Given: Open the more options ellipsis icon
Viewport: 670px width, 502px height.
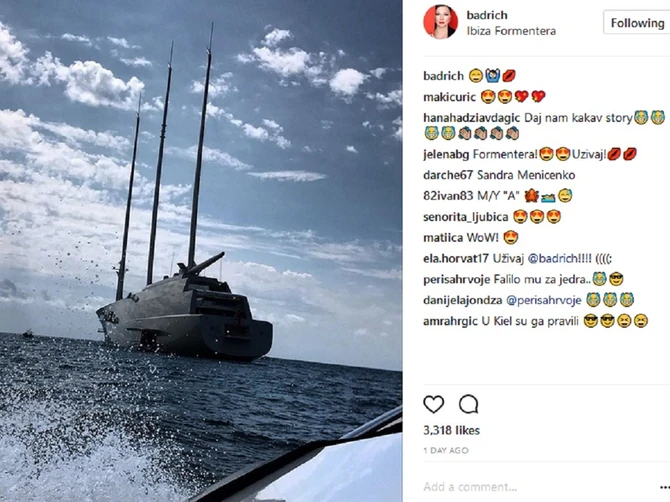Looking at the screenshot, I should click(x=664, y=487).
